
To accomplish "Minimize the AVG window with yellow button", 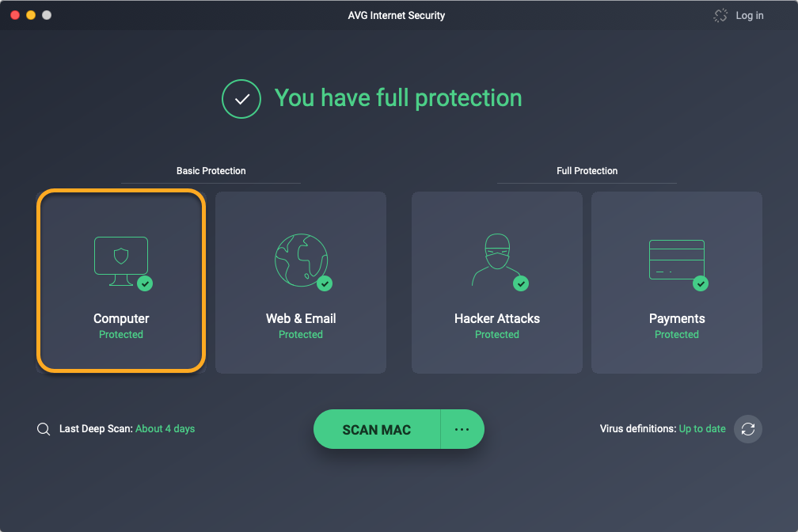I will [31, 15].
